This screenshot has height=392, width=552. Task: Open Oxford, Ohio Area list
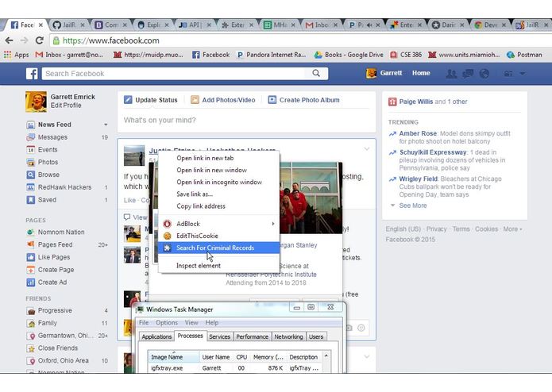pos(64,361)
